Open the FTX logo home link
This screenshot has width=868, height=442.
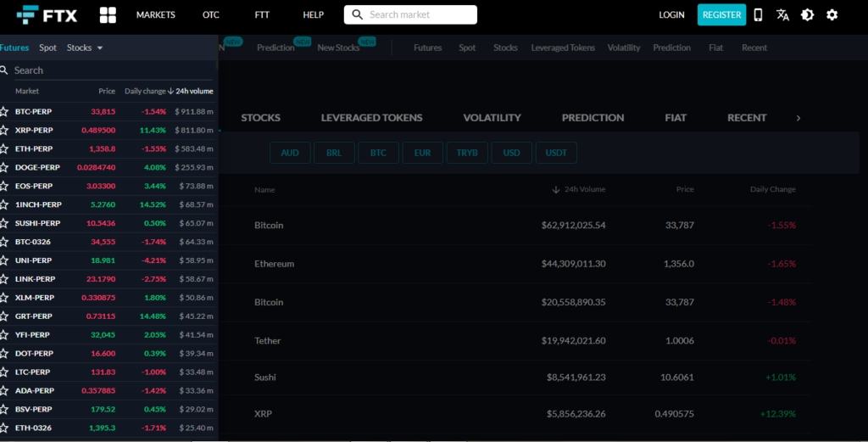click(x=47, y=15)
